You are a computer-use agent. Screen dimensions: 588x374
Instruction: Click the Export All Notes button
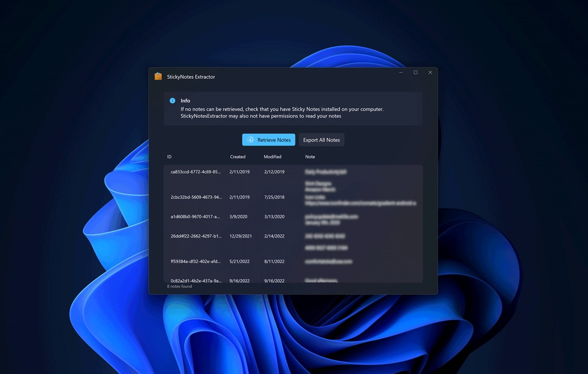[322, 140]
